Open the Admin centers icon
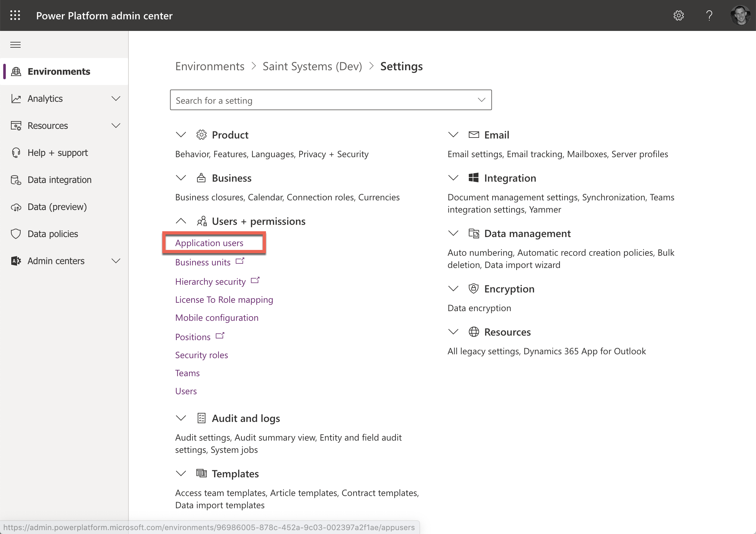Viewport: 756px width, 534px height. click(16, 261)
